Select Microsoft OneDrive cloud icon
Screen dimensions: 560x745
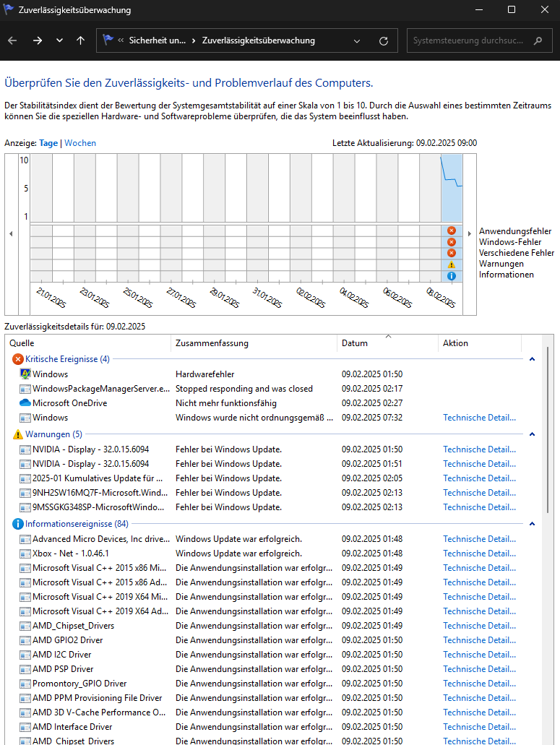click(25, 403)
